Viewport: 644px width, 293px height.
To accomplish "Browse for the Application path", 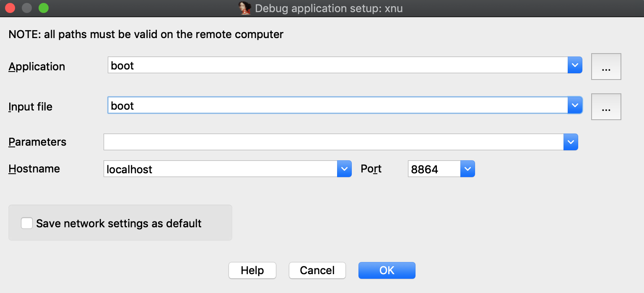I will point(606,67).
